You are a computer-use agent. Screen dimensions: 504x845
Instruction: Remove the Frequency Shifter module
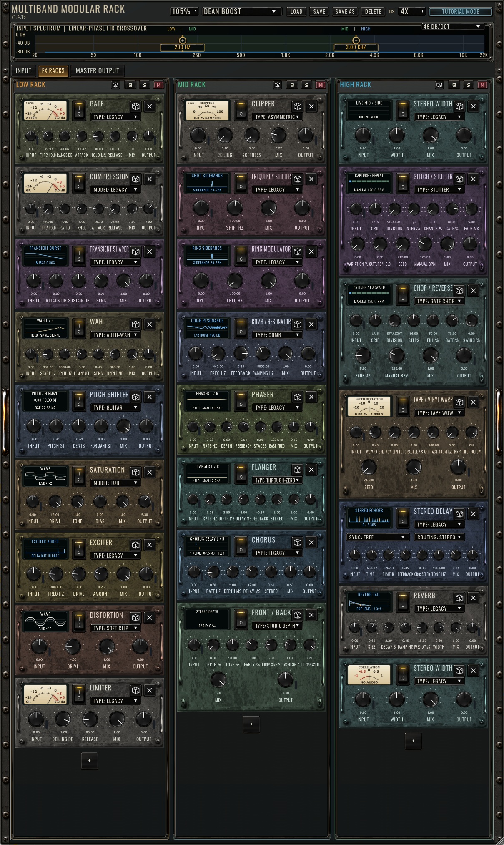click(x=311, y=179)
